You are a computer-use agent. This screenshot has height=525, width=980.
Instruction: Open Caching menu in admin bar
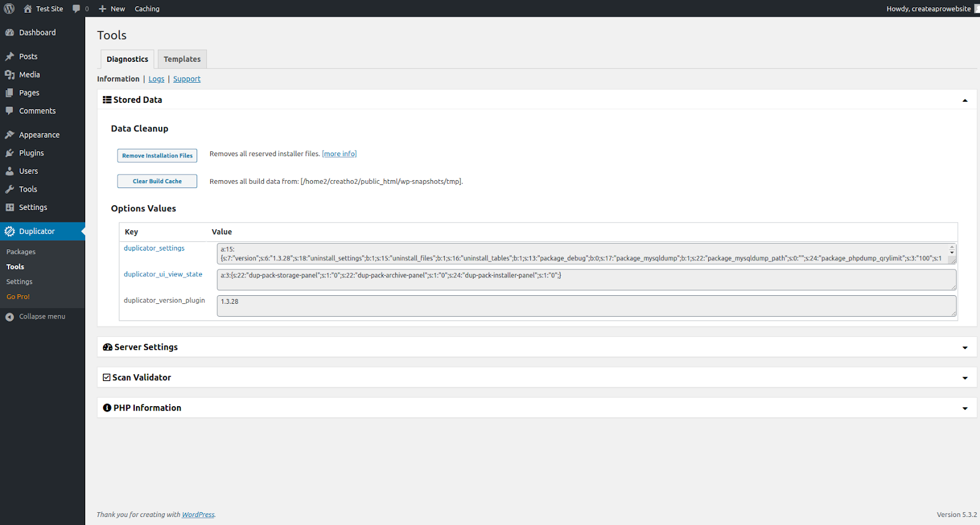(147, 9)
